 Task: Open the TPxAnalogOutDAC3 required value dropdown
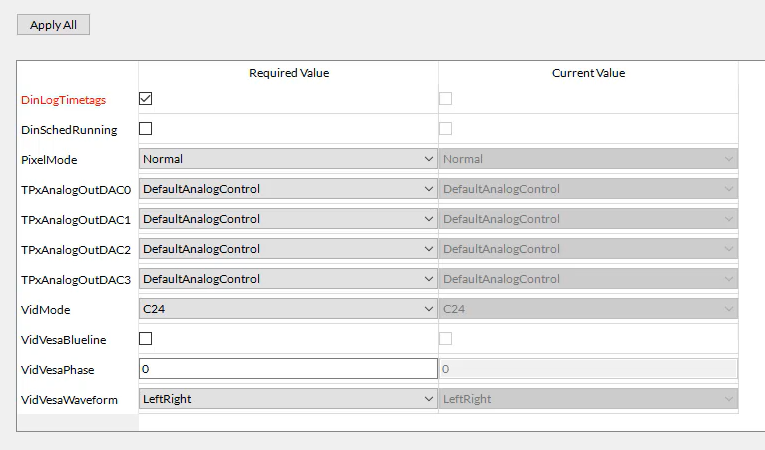[x=287, y=279]
